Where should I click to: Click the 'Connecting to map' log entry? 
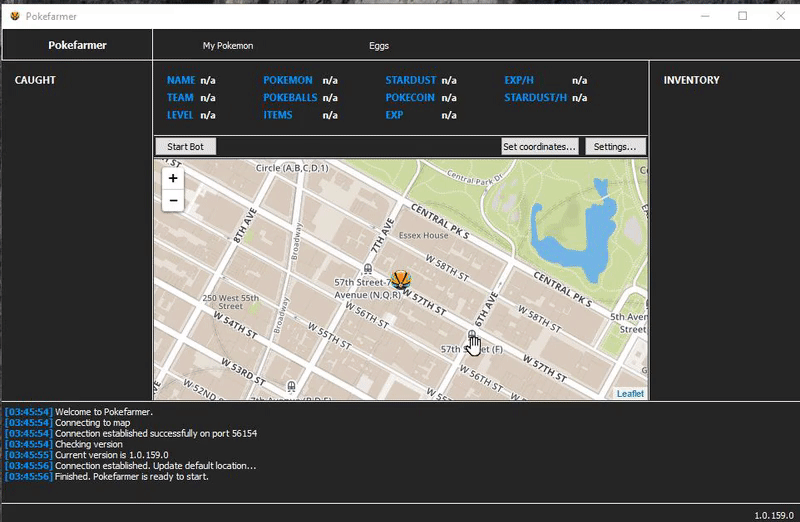pos(67,422)
